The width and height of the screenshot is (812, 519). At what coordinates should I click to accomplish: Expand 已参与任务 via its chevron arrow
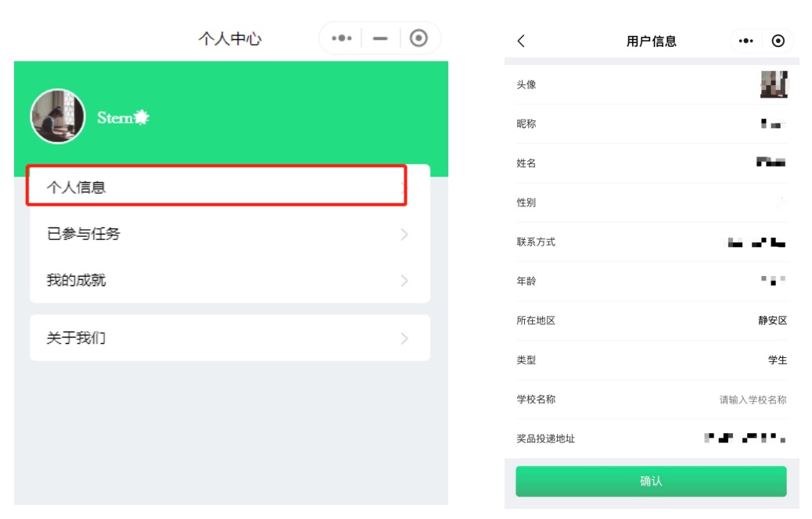[x=404, y=234]
